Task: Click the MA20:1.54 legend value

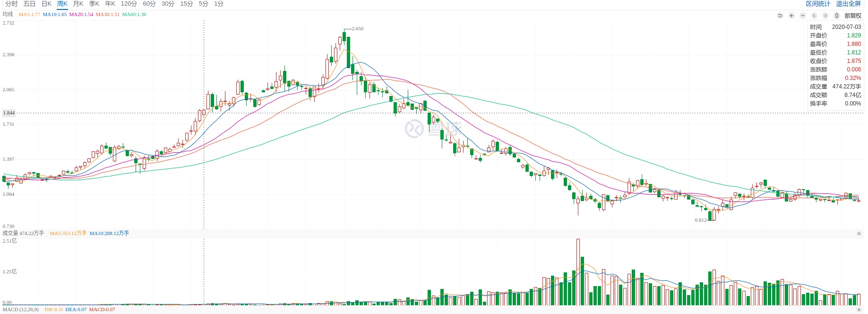Action: click(81, 14)
